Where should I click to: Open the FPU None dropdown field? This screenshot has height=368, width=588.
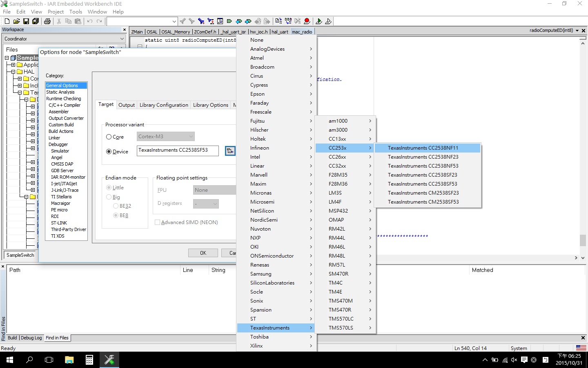click(x=214, y=190)
